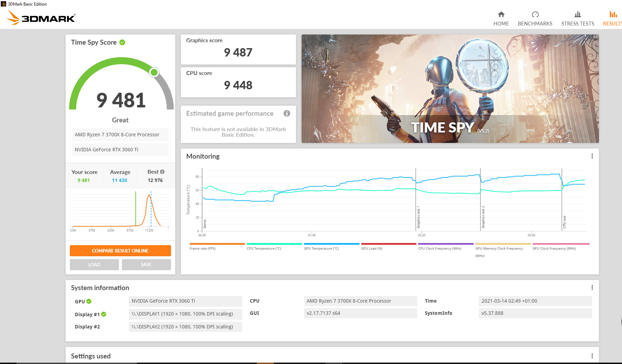Toggle the CPU Temperature legend swatch
The height and width of the screenshot is (364, 622).
pos(274,244)
